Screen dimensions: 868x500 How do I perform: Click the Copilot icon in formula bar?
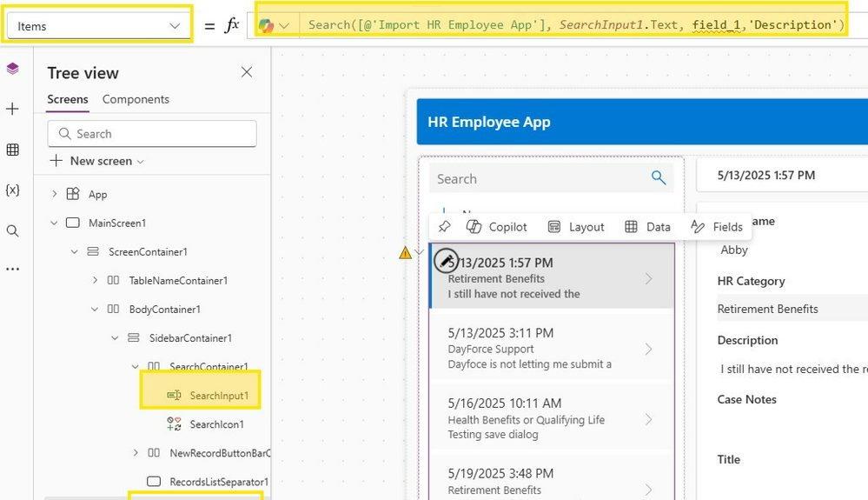click(x=266, y=25)
